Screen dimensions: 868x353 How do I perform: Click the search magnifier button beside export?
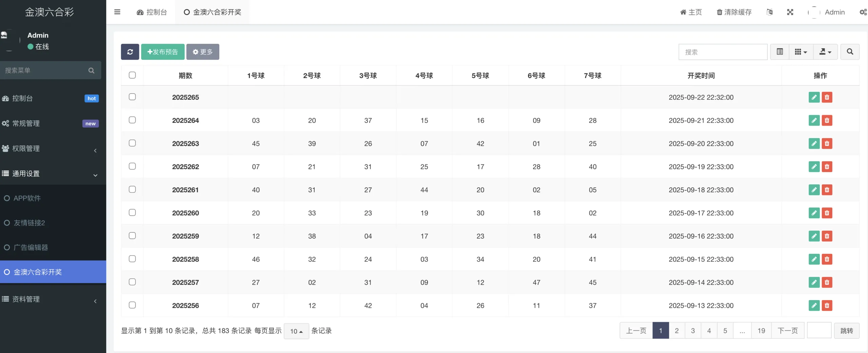coord(850,52)
